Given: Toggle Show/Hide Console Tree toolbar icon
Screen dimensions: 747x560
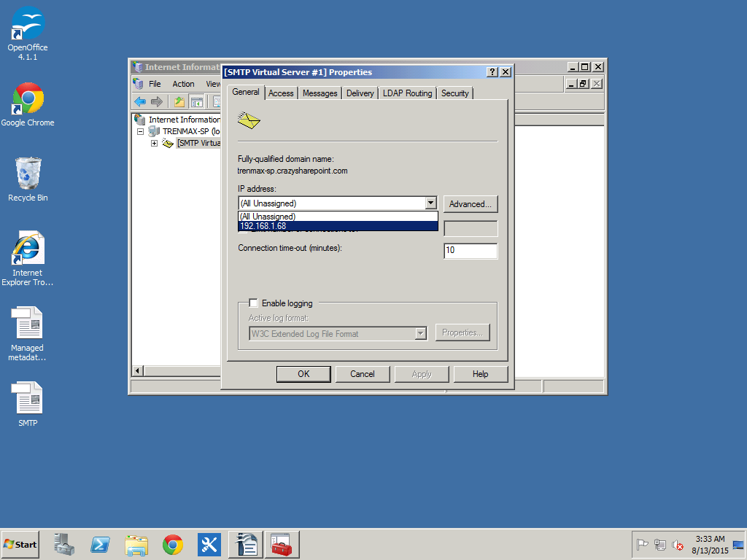Looking at the screenshot, I should (x=196, y=101).
